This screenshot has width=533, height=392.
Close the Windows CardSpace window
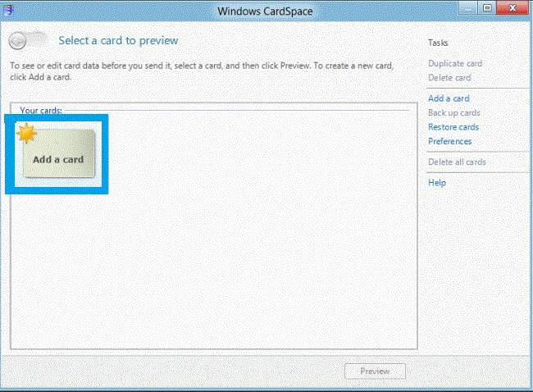click(512, 8)
